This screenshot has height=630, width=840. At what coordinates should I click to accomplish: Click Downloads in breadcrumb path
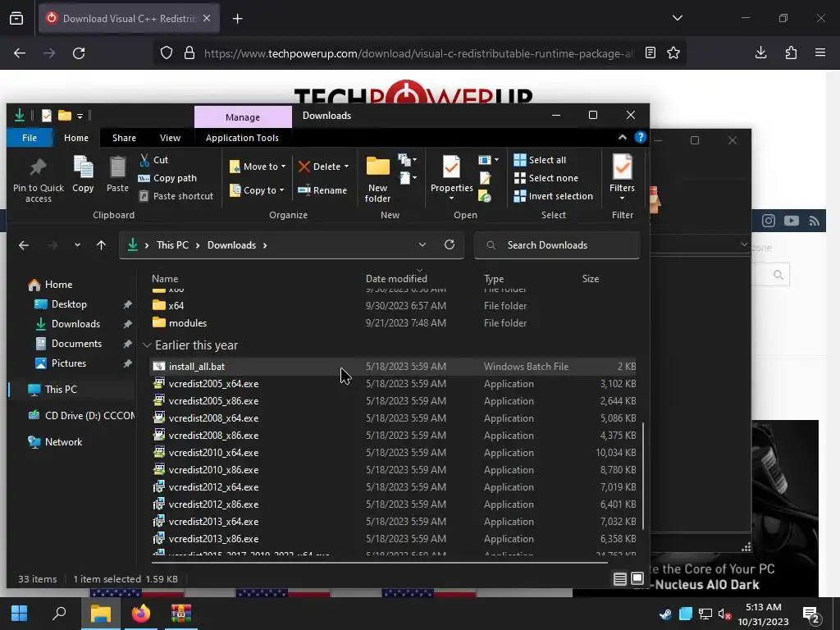click(x=231, y=244)
